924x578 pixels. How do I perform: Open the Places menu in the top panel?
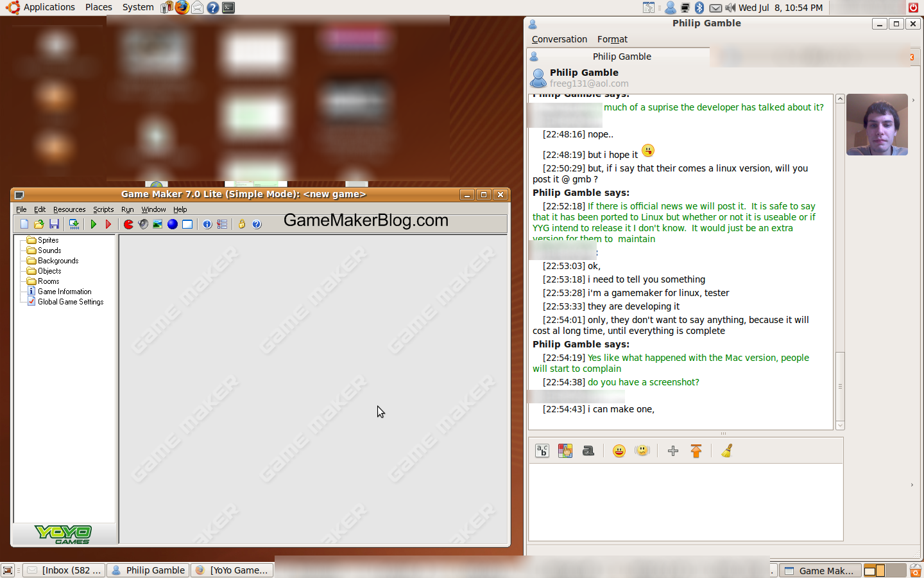click(99, 7)
